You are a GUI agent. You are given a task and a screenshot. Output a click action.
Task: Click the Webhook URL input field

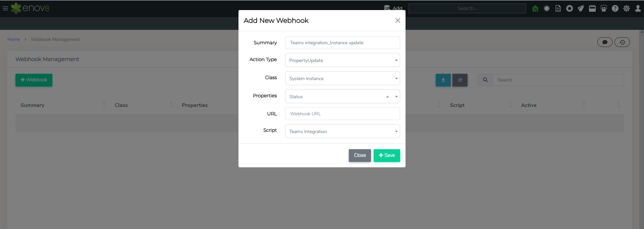[x=342, y=114]
